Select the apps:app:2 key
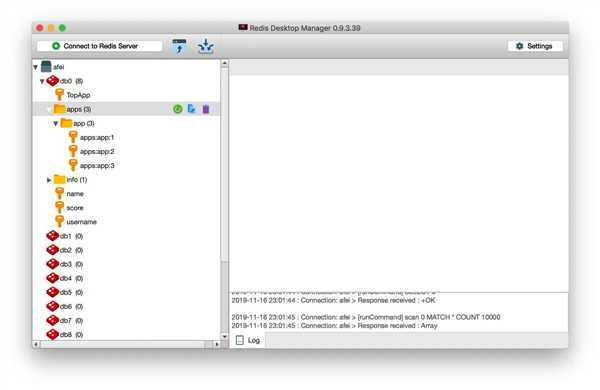This screenshot has height=390, width=600. point(97,152)
